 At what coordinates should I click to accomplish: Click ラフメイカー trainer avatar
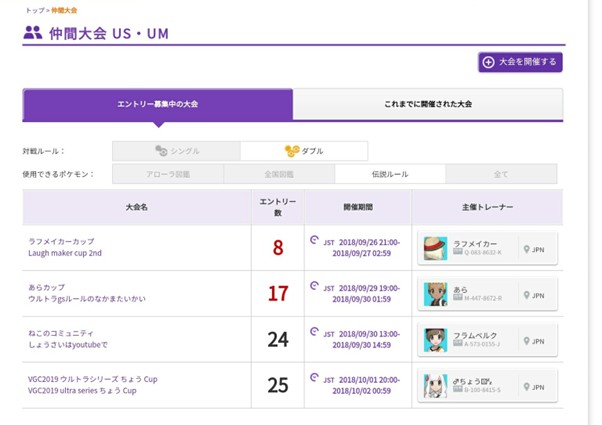(435, 248)
